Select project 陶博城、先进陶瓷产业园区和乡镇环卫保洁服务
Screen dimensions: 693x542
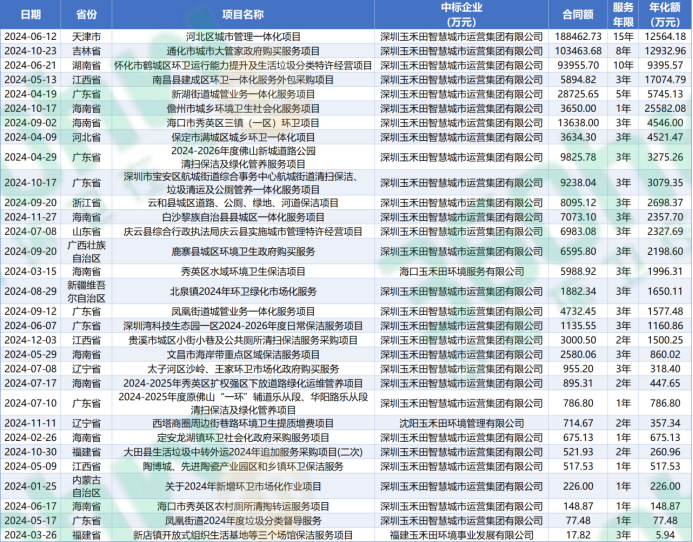[x=243, y=466]
